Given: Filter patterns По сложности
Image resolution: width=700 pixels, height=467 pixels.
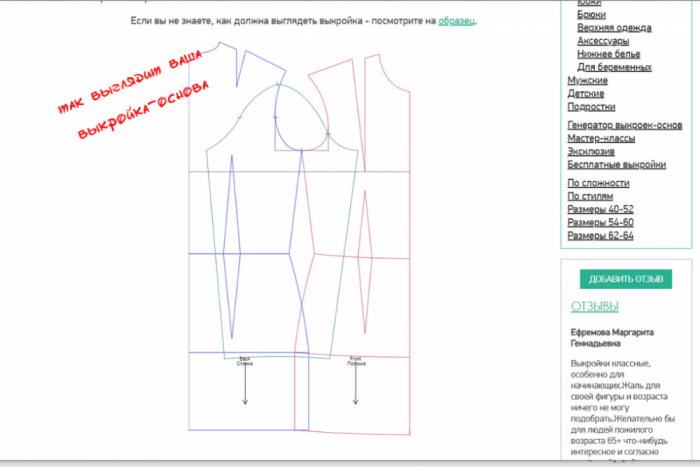Looking at the screenshot, I should [598, 183].
